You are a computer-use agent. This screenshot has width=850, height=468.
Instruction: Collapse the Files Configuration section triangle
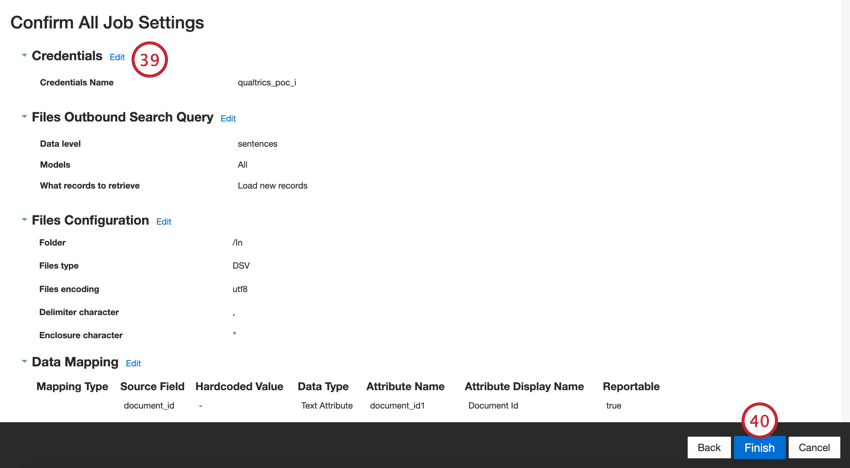[x=24, y=220]
